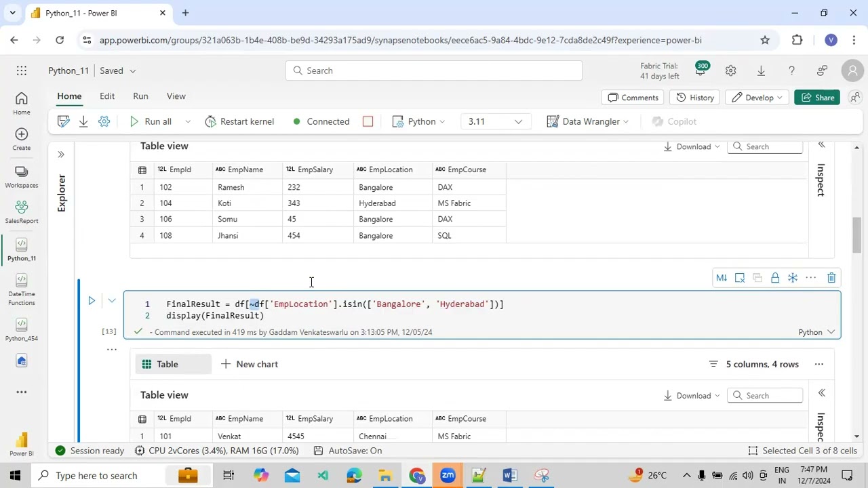Convert cell to Markdown with M↓ icon

pos(722,278)
